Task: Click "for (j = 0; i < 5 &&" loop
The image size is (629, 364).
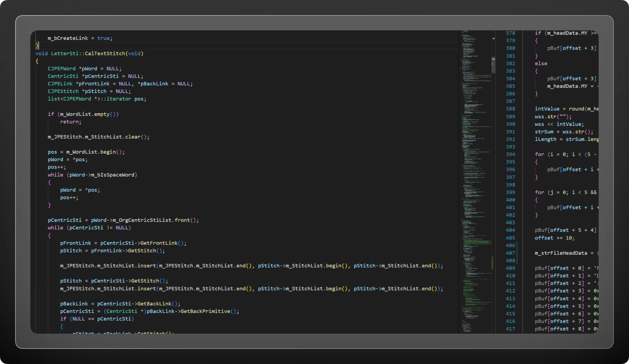Action: pos(566,192)
